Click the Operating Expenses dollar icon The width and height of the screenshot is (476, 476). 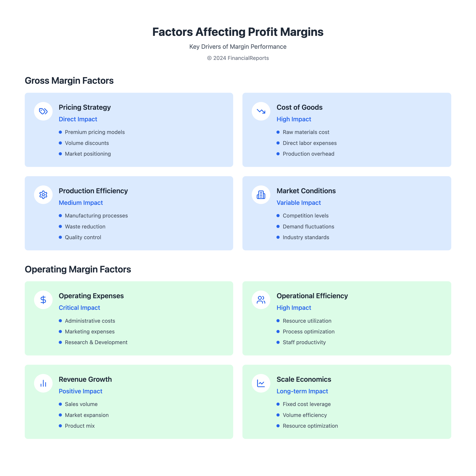tap(43, 300)
